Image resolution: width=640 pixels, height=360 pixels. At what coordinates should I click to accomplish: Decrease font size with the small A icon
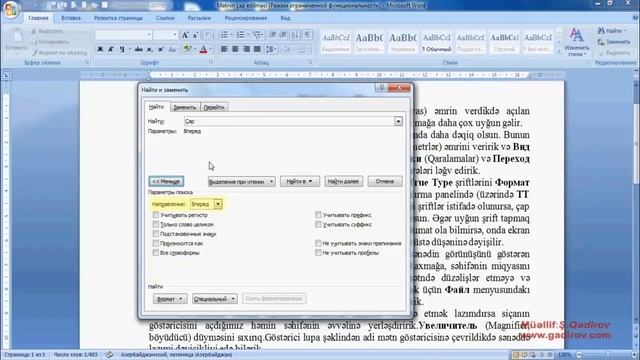click(196, 35)
